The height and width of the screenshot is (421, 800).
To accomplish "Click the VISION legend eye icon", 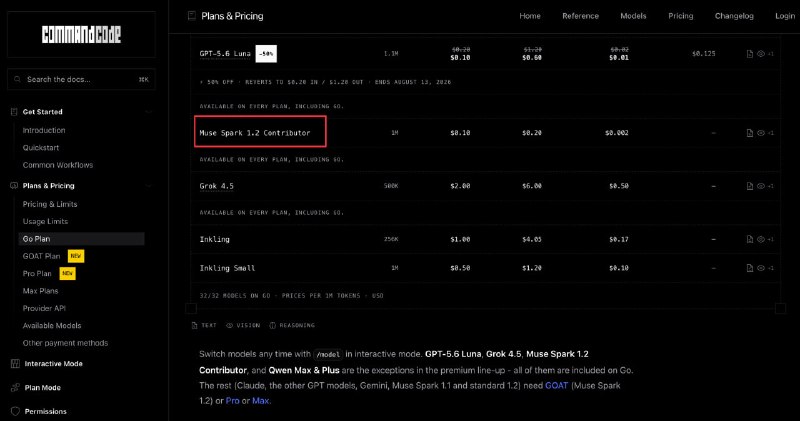I will click(x=230, y=326).
